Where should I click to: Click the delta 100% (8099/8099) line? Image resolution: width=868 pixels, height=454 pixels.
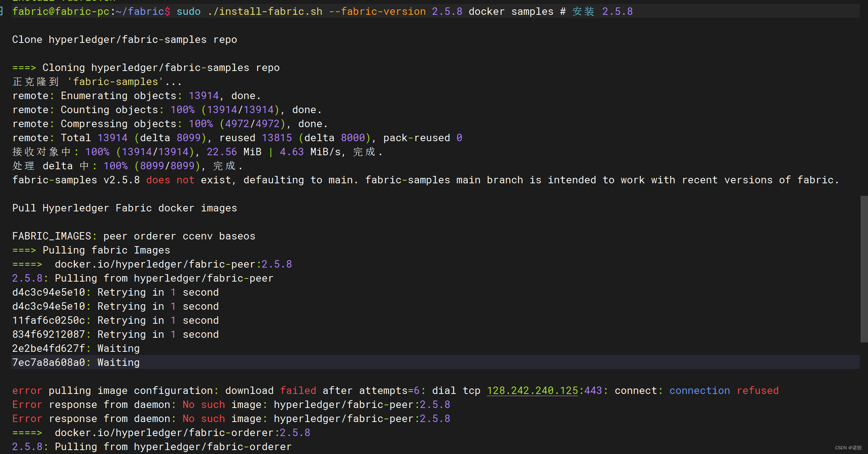[x=128, y=166]
